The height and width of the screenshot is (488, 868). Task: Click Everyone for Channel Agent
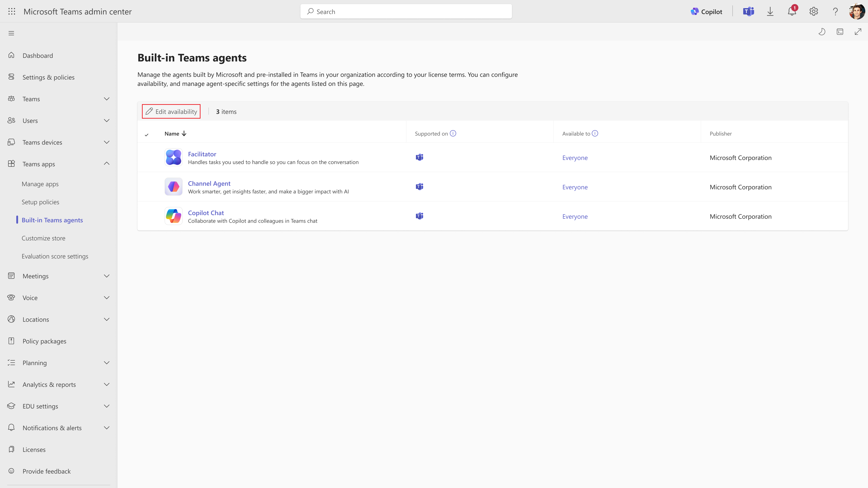coord(575,187)
